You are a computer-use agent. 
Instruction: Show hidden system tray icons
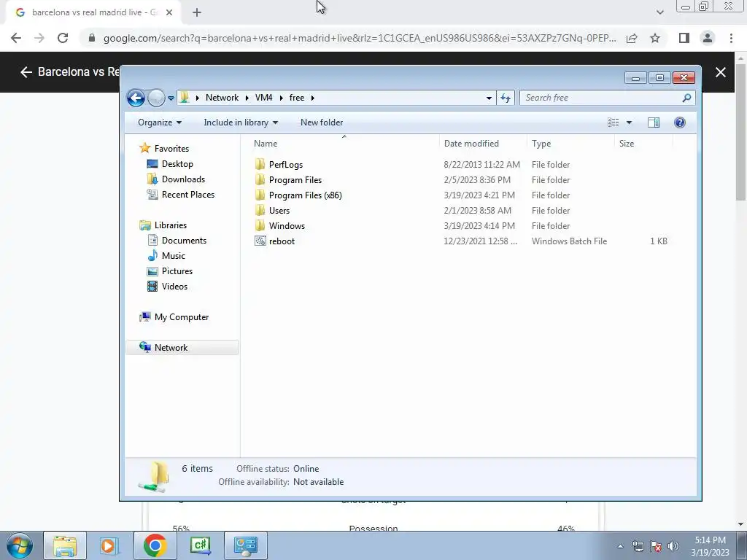tap(620, 546)
